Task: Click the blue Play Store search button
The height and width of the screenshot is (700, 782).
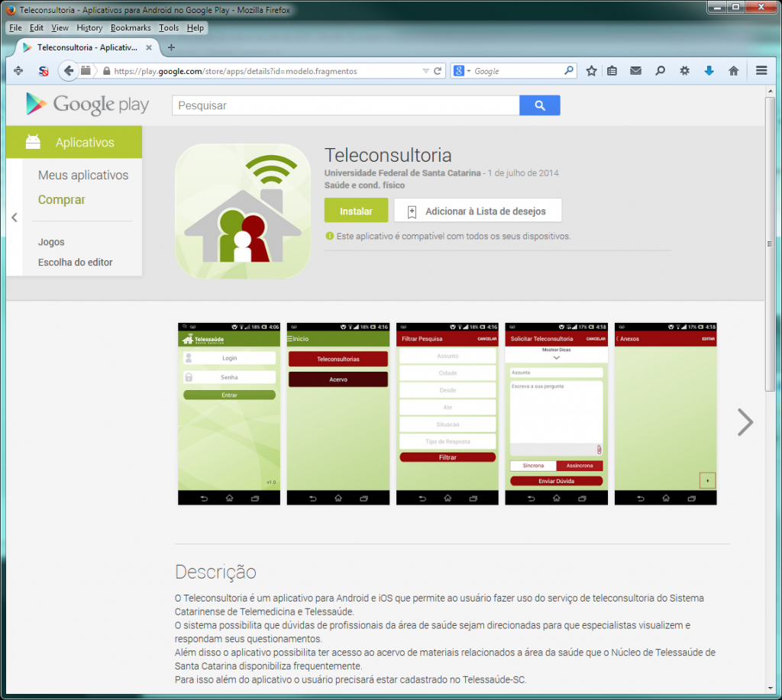Action: 540,105
